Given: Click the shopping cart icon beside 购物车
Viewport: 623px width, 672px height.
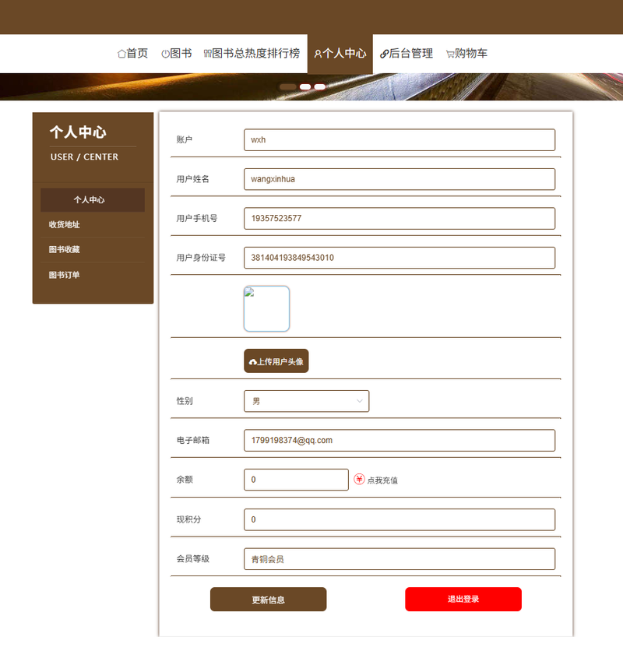Looking at the screenshot, I should 450,54.
